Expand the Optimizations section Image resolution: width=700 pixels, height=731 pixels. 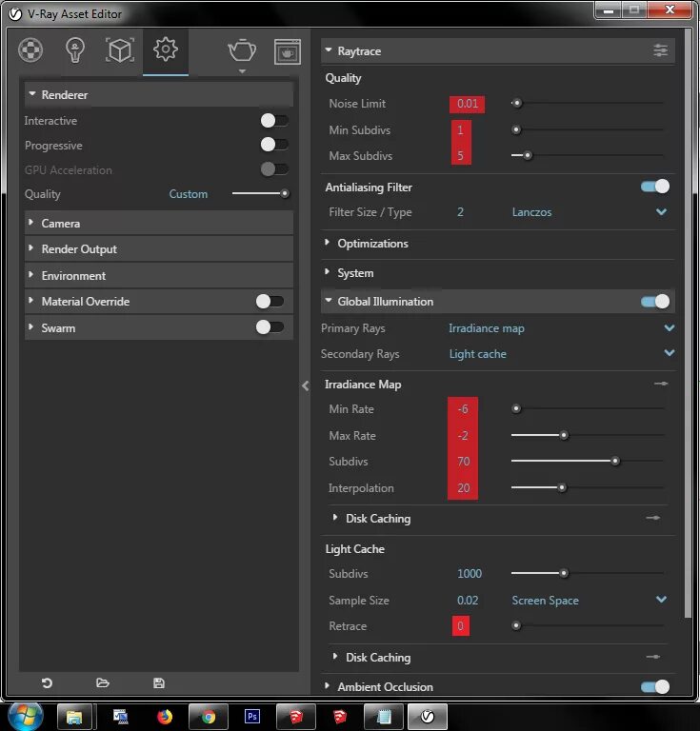pos(497,244)
